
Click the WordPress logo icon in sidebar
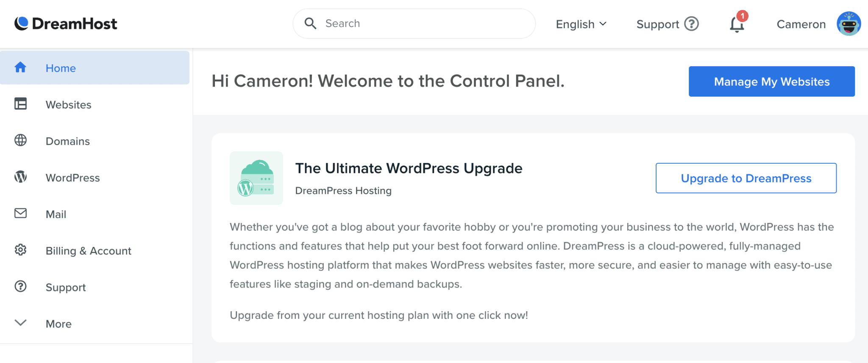coord(20,177)
